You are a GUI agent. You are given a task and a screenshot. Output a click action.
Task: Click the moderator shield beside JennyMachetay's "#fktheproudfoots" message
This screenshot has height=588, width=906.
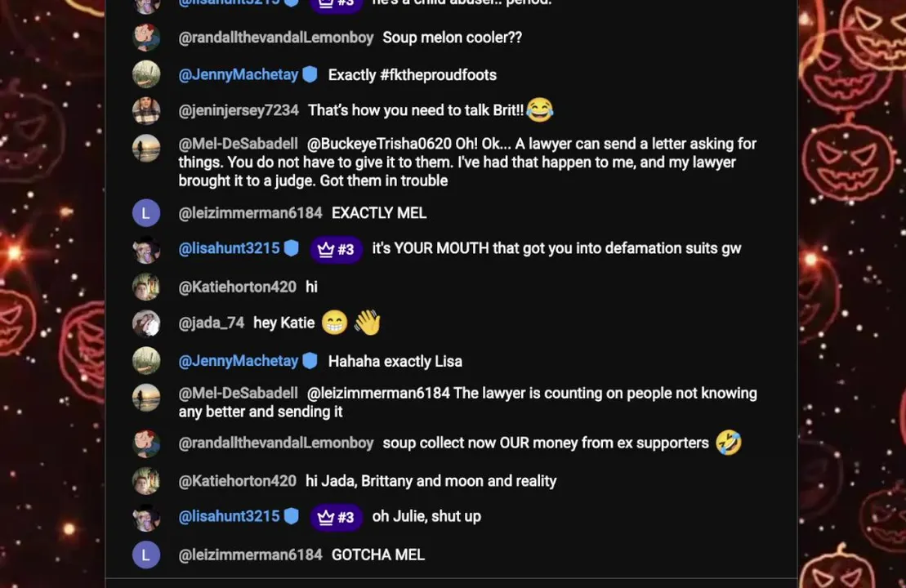click(310, 74)
